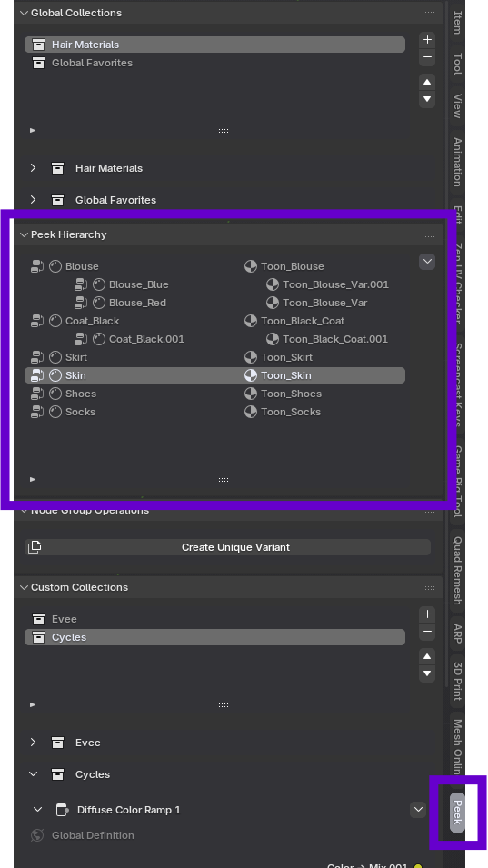
Task: Collapse the Custom Collections panel
Action: pyautogui.click(x=24, y=587)
